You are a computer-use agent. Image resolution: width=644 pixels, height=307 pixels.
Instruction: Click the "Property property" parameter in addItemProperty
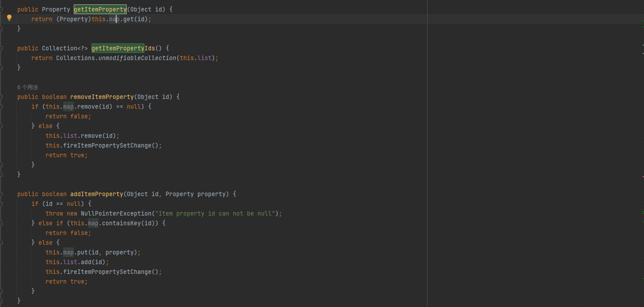pyautogui.click(x=196, y=194)
